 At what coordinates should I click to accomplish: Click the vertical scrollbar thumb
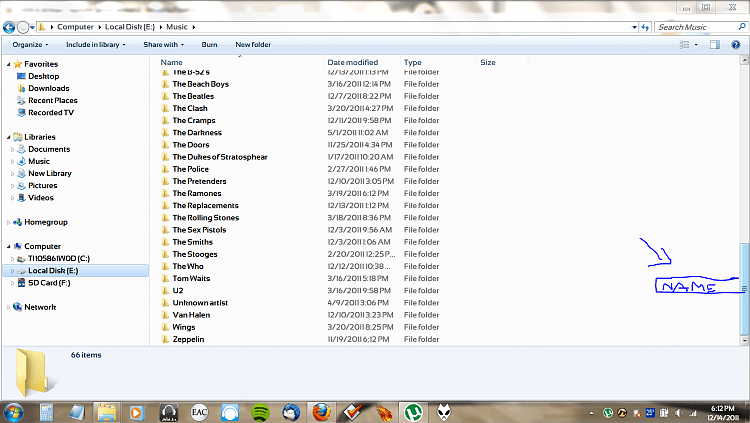point(744,289)
